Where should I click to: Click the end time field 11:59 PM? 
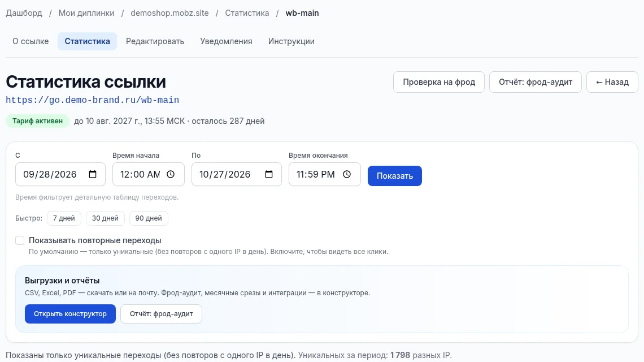tap(324, 174)
